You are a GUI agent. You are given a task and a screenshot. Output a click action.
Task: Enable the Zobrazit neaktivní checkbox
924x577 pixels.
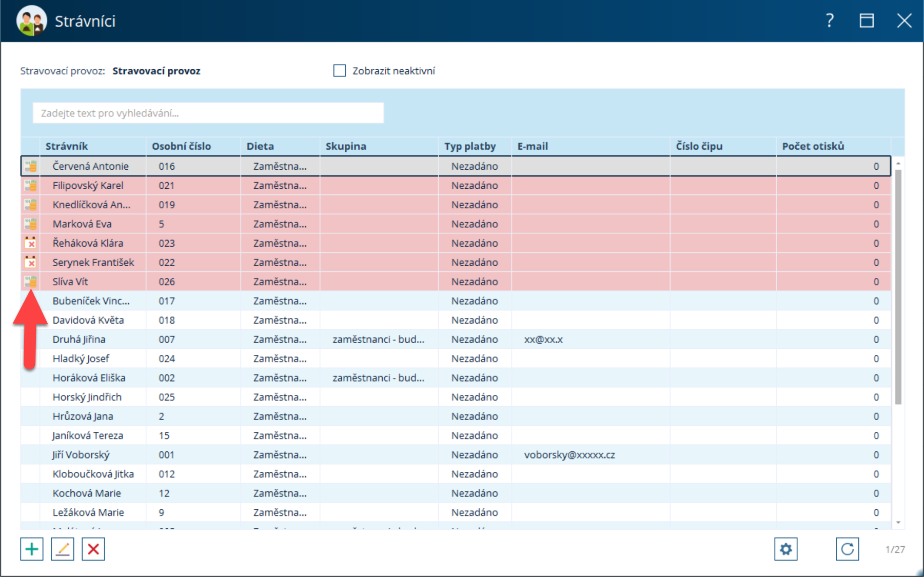(340, 71)
